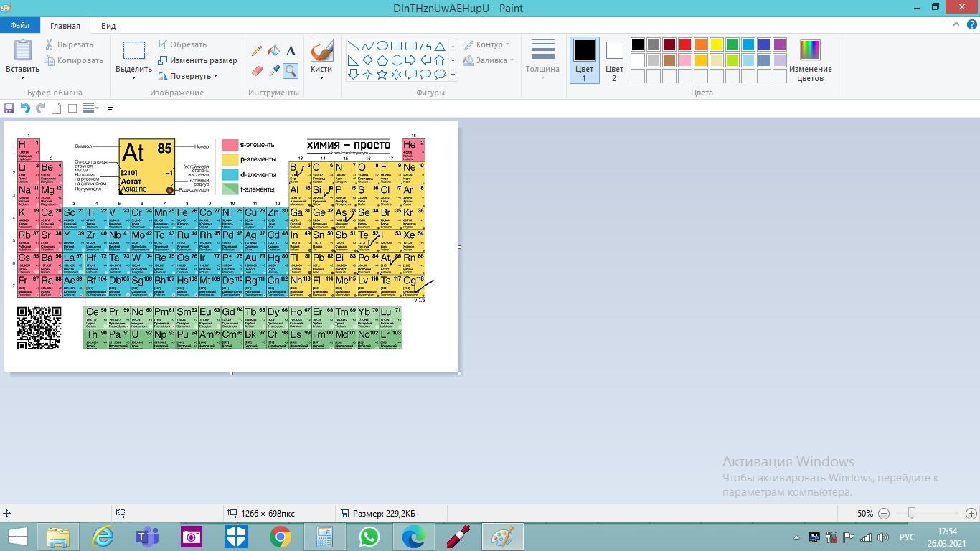Open Google Chrome from the taskbar
The height and width of the screenshot is (551, 980).
point(281,537)
